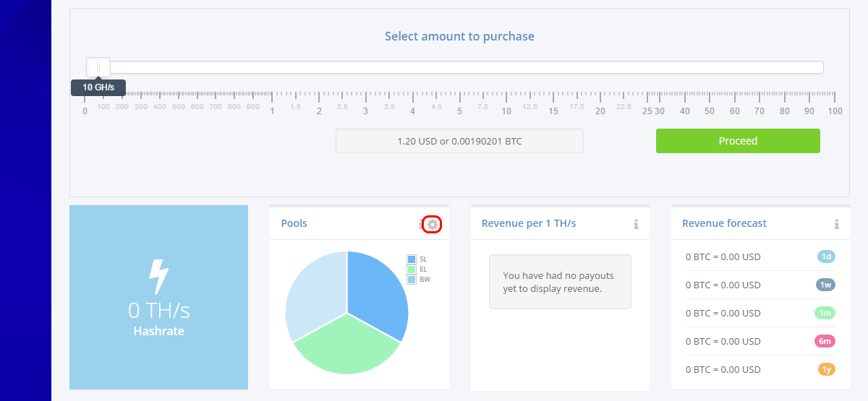
Task: Click the '0 TH/s' hashrate value
Action: [x=158, y=311]
